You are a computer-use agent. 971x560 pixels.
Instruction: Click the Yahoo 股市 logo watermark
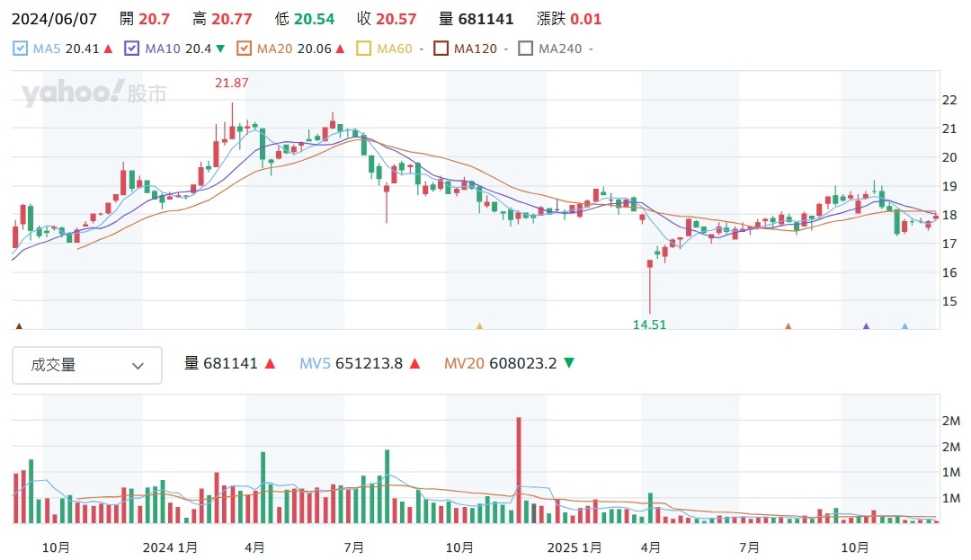point(94,93)
